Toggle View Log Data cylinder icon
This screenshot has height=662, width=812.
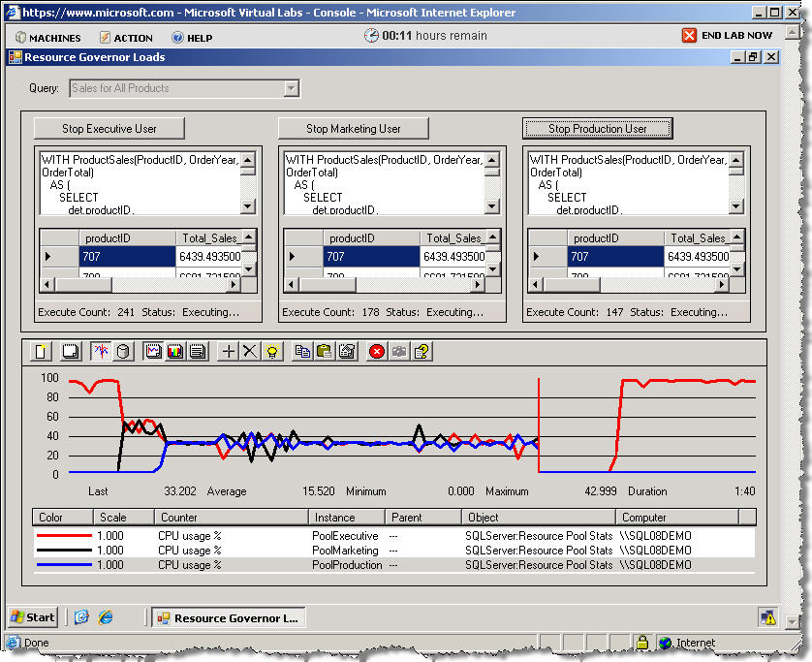click(x=123, y=351)
